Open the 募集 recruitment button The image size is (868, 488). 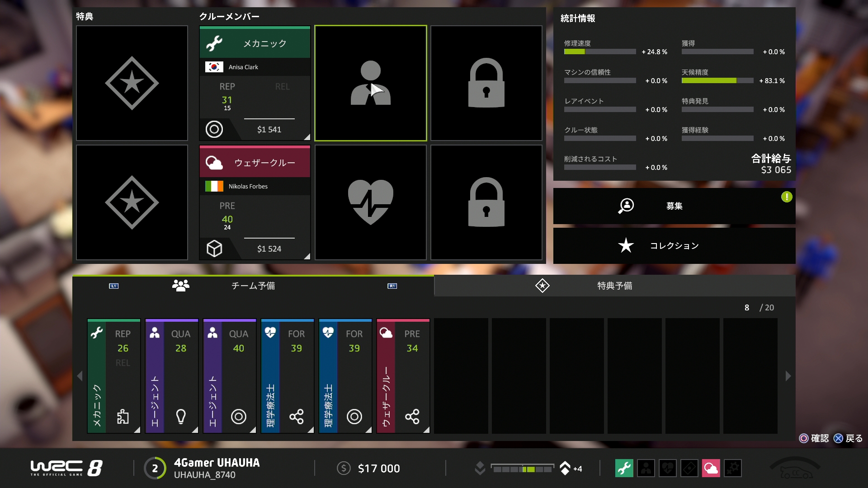[x=674, y=206]
